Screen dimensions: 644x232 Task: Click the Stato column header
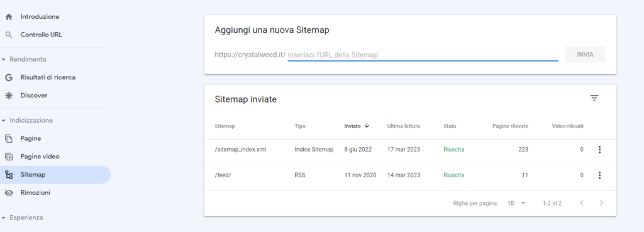pos(450,126)
